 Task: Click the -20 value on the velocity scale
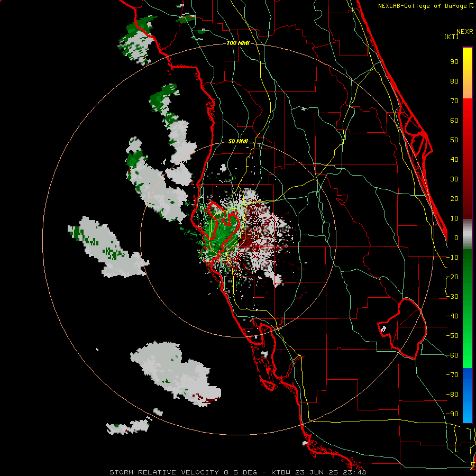[x=452, y=277]
